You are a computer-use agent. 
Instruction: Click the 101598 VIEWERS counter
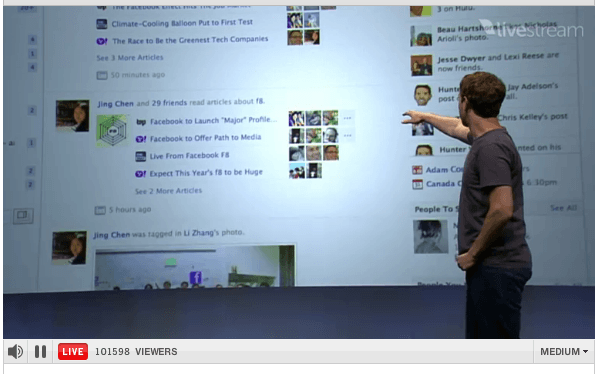click(136, 351)
